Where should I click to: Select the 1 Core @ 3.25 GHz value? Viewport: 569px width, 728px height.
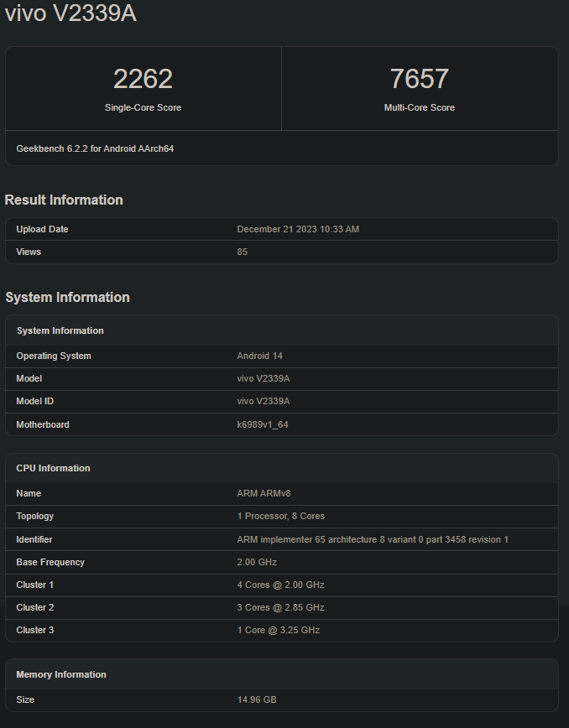pos(278,630)
